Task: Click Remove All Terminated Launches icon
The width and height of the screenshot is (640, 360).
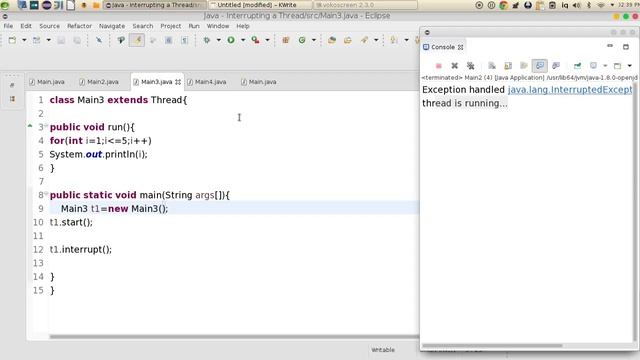Action: point(471,66)
